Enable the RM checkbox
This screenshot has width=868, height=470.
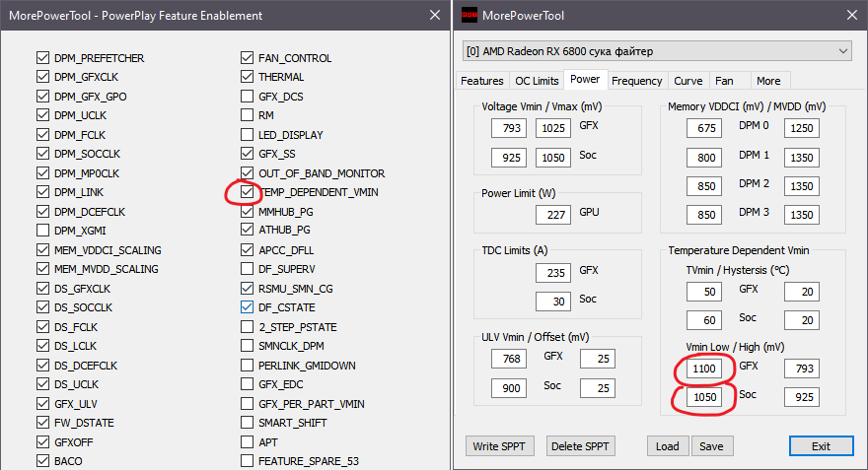[247, 115]
